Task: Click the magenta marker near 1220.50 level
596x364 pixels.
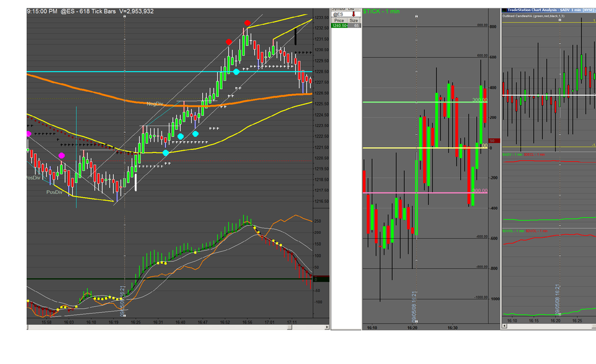Action: tap(61, 155)
